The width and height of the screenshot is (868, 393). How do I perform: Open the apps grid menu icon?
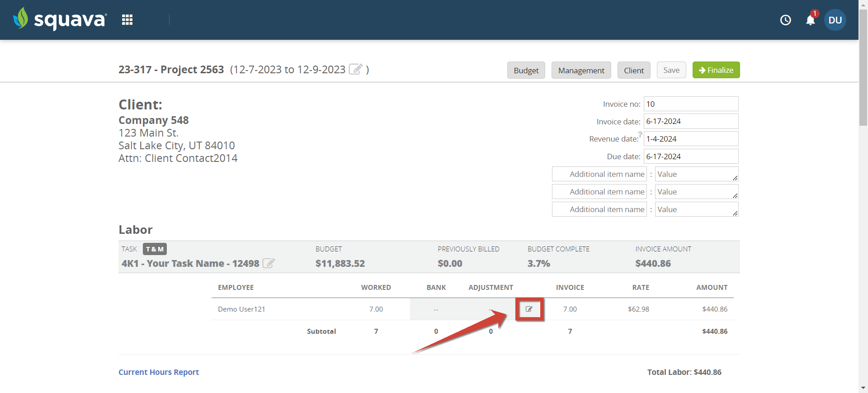coord(127,20)
